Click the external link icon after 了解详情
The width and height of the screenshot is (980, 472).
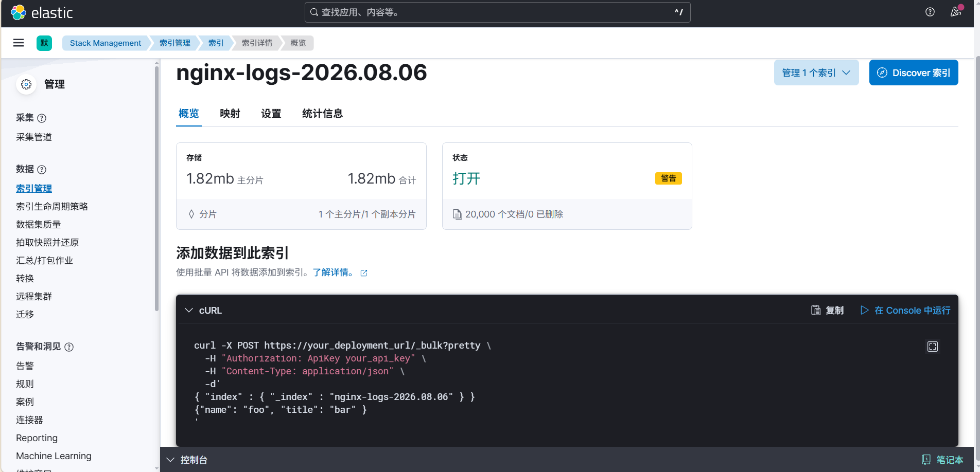364,273
